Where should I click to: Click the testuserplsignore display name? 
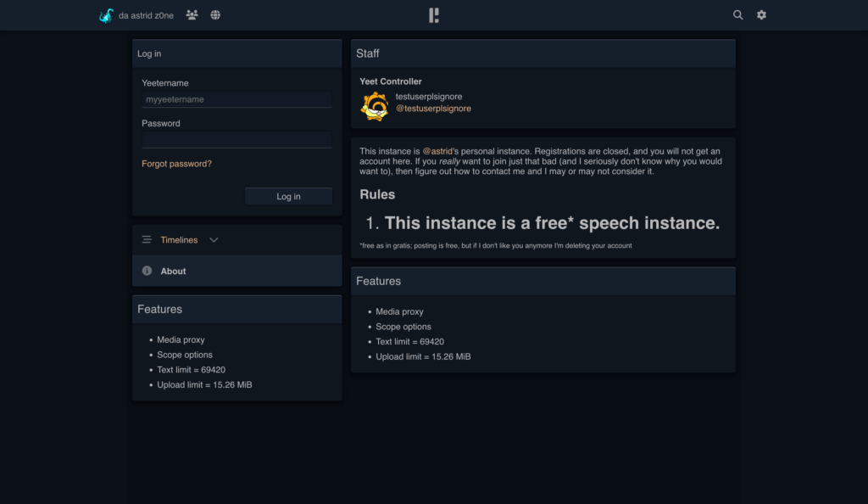pos(429,97)
